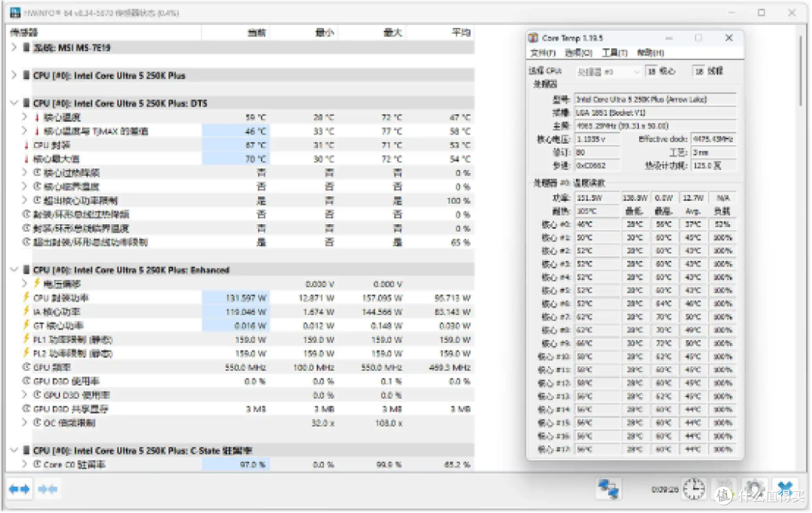Expand the 核心温度 row
This screenshot has width=812, height=513.
tap(24, 117)
